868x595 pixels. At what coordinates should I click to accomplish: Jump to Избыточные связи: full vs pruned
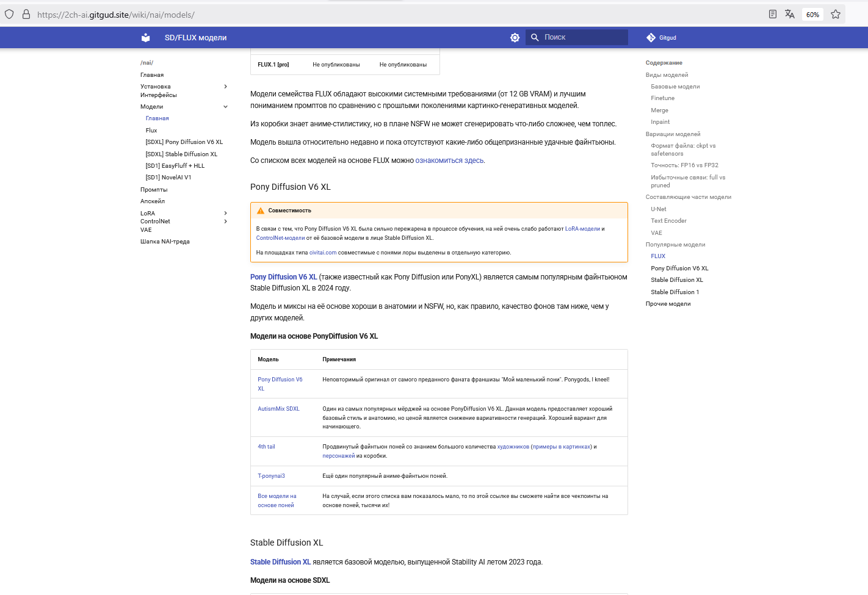[688, 181]
